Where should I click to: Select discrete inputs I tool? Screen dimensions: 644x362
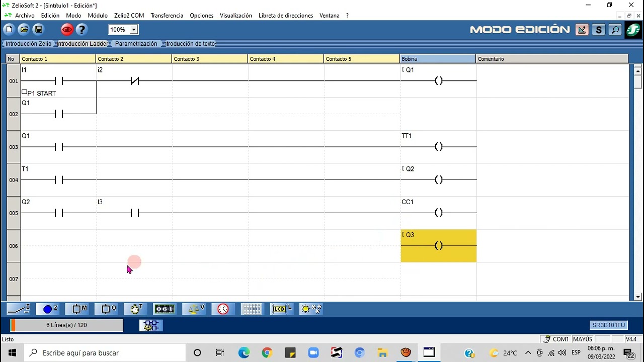19,309
